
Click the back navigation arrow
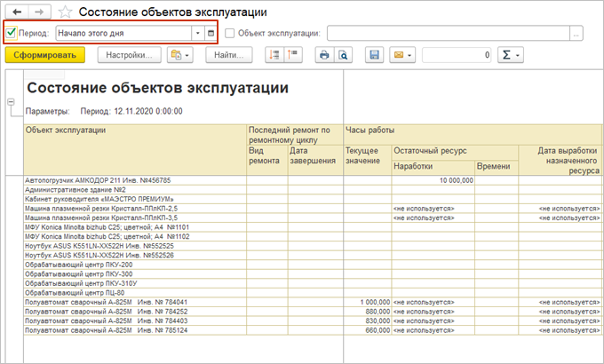point(17,12)
